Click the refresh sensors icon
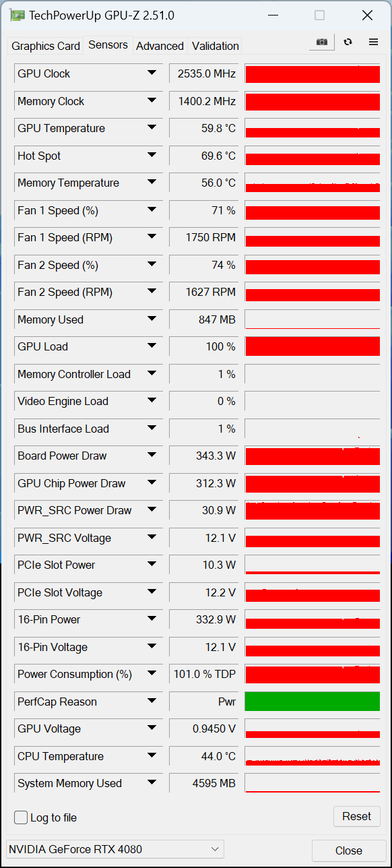 click(x=348, y=42)
